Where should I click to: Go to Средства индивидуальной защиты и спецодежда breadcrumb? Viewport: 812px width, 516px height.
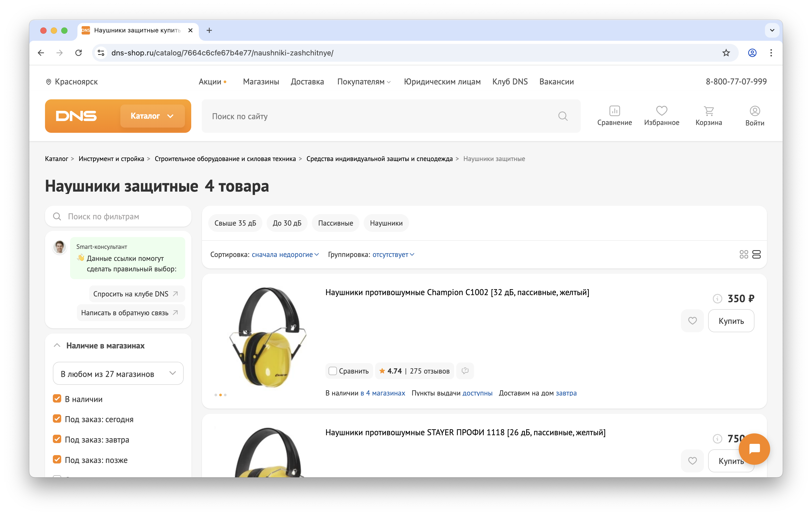[379, 158]
